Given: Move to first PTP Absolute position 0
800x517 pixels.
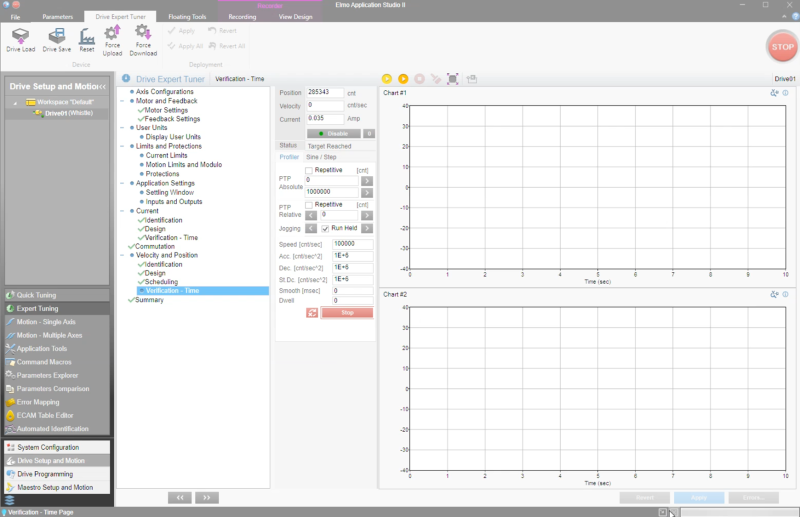Looking at the screenshot, I should 367,181.
